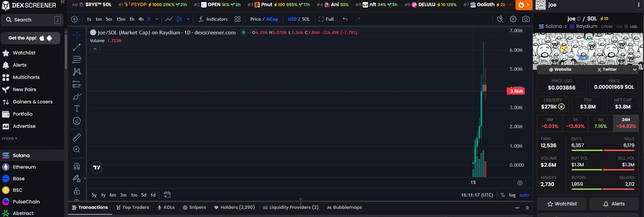Select the text annotation tool
Viewport: 644px width, 217px height.
click(77, 108)
